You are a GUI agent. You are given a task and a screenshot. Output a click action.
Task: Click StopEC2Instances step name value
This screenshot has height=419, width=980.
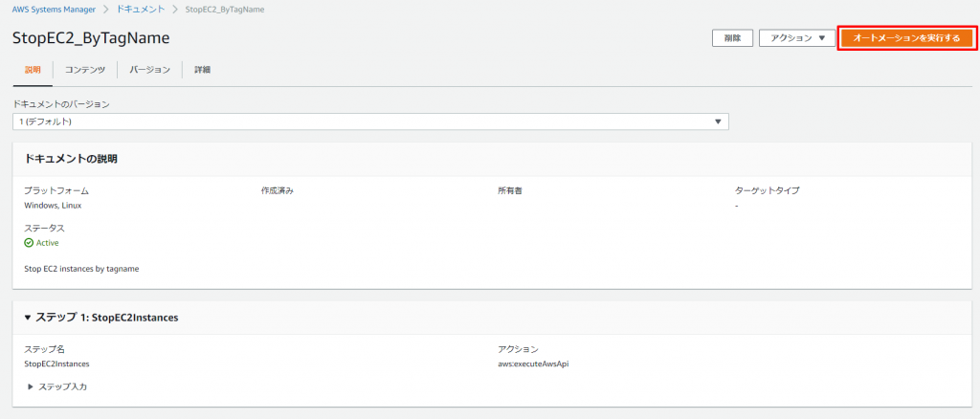[56, 364]
